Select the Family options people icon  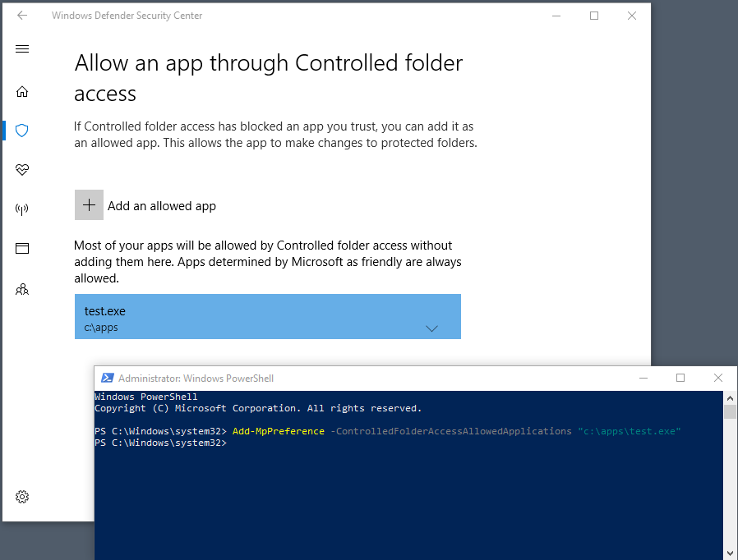(22, 289)
